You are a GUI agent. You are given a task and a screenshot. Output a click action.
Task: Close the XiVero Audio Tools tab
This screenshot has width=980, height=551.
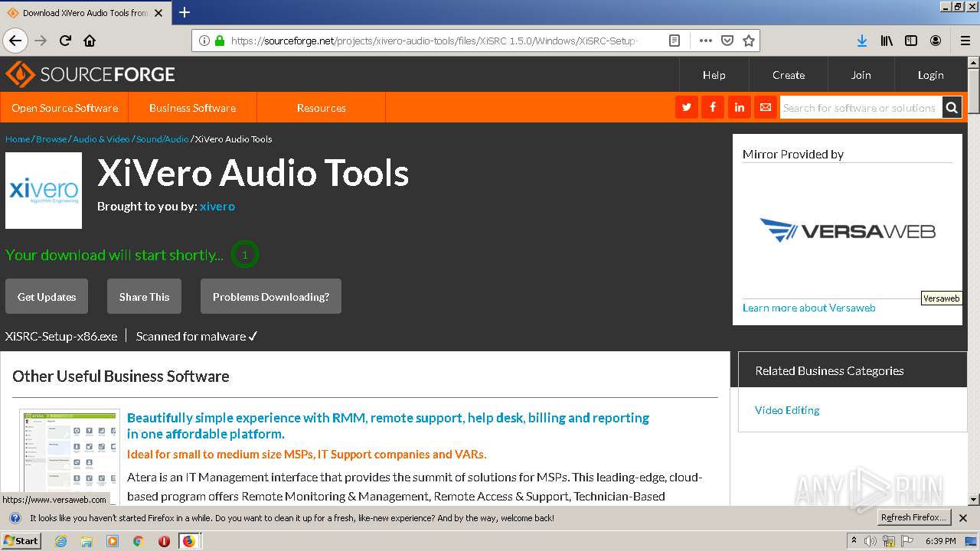158,13
